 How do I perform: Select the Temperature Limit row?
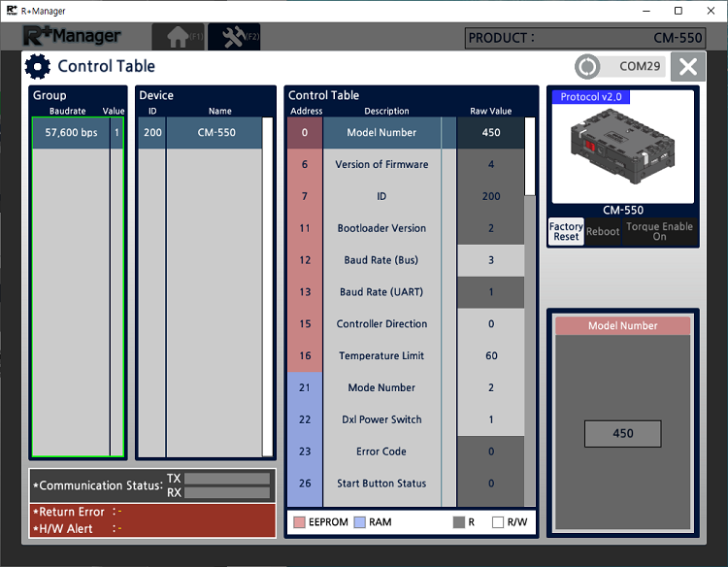381,356
